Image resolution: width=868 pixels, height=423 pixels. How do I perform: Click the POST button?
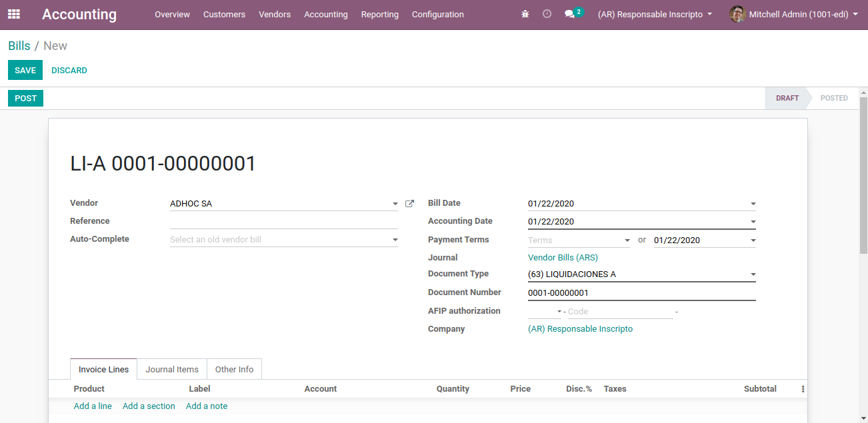pyautogui.click(x=25, y=98)
